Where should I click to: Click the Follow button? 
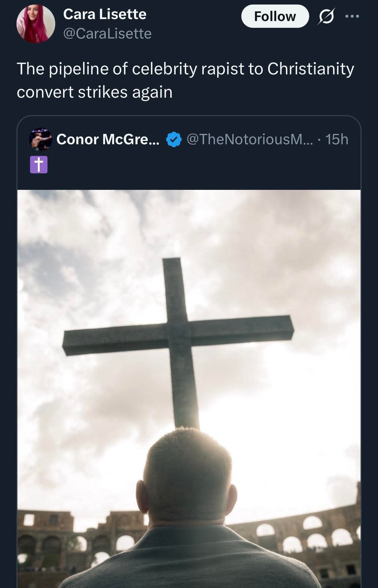click(x=275, y=16)
